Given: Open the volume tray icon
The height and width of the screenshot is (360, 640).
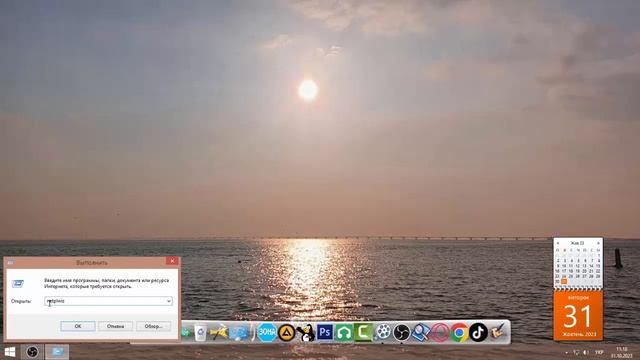Looking at the screenshot, I should pyautogui.click(x=586, y=352).
